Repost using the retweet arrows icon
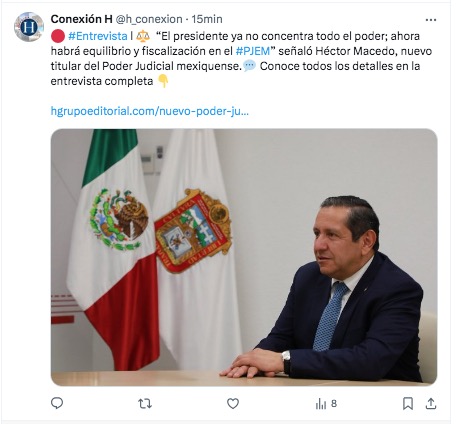Viewport: 461px width, 424px height. (x=145, y=404)
